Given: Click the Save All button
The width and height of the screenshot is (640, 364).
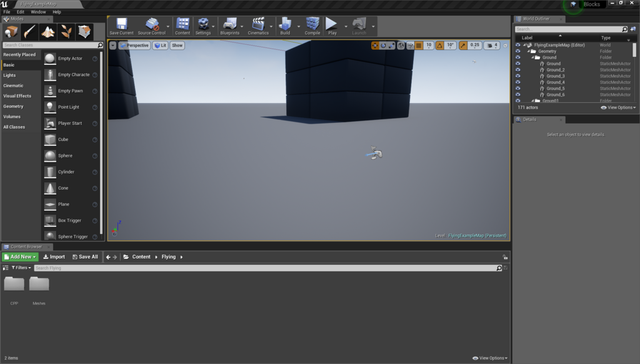Looking at the screenshot, I should 85,257.
